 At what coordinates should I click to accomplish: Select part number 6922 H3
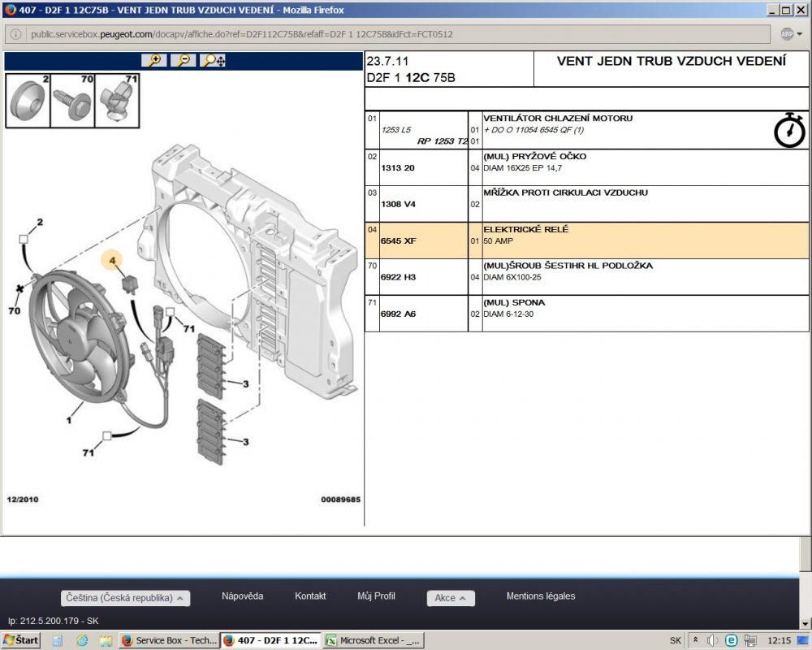click(398, 277)
